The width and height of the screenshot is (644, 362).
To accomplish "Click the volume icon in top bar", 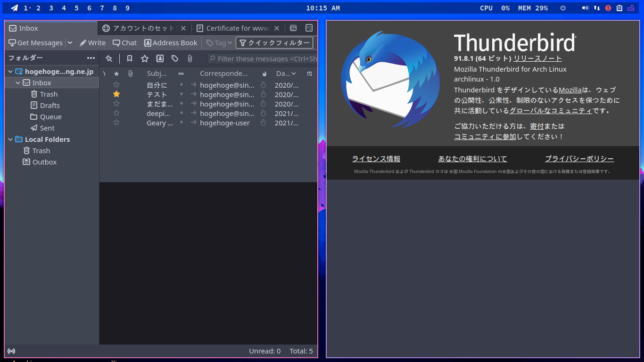I will click(585, 8).
